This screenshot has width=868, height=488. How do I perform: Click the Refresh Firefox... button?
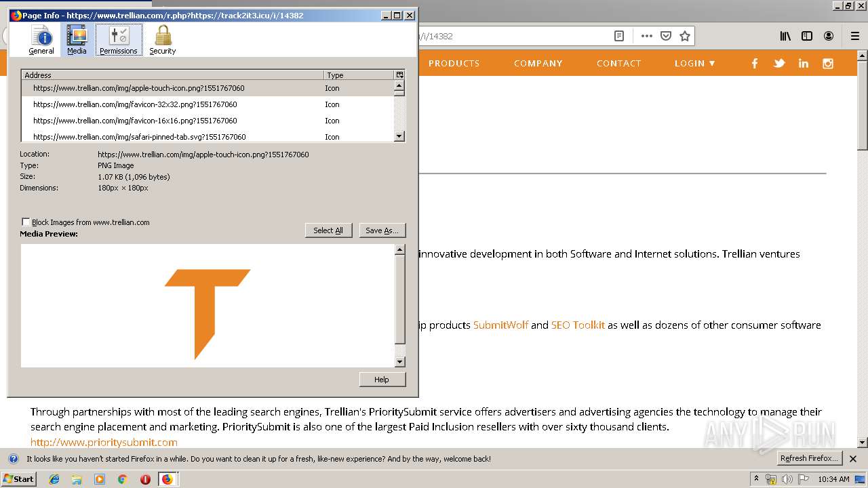click(x=809, y=458)
